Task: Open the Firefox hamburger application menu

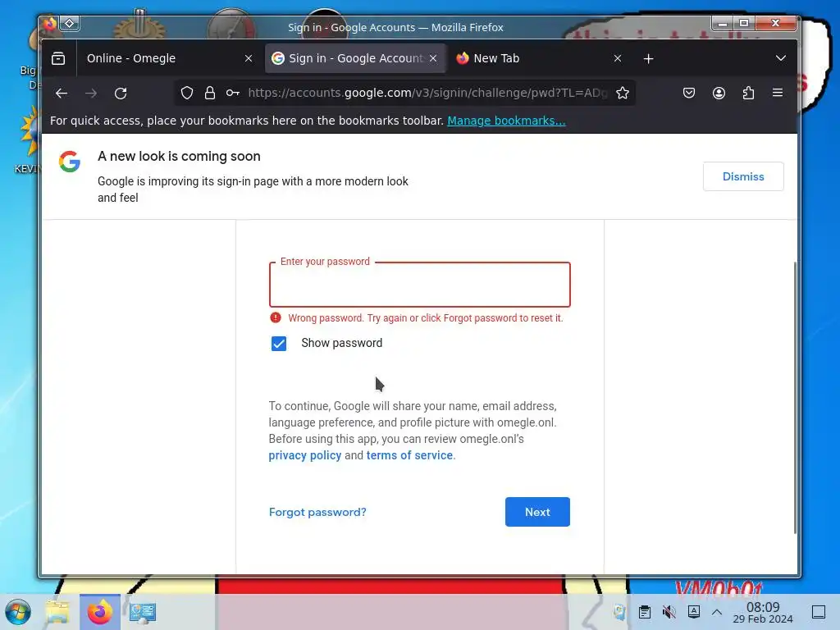Action: (778, 94)
